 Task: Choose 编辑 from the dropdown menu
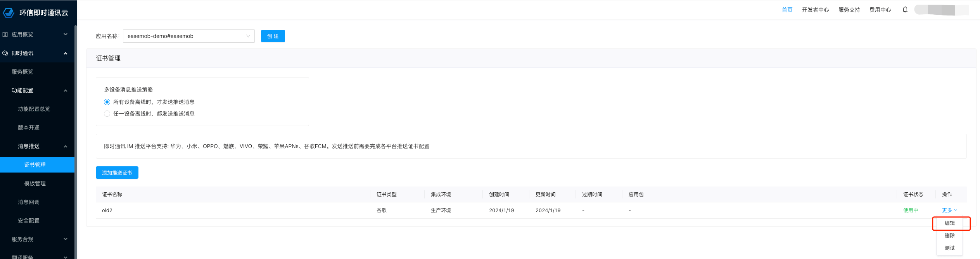pyautogui.click(x=949, y=223)
